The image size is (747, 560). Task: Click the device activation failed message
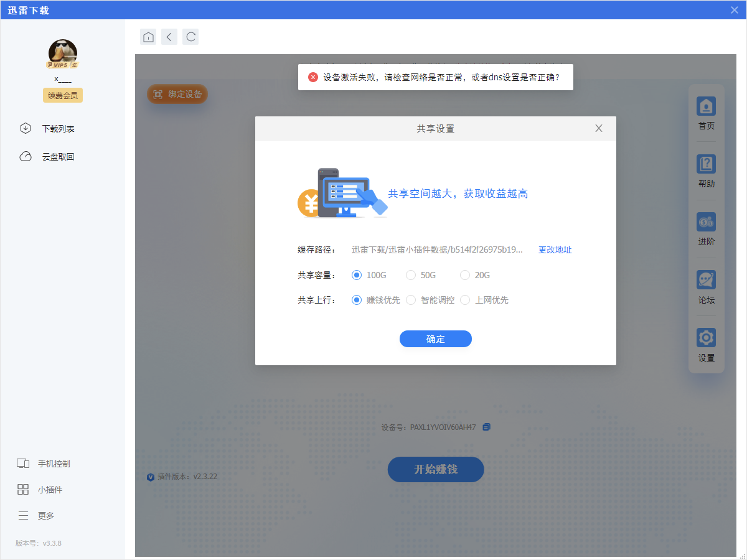coord(441,77)
